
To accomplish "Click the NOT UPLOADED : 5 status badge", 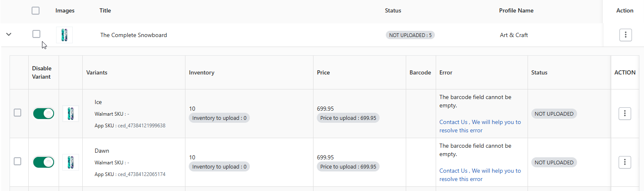I will (410, 35).
